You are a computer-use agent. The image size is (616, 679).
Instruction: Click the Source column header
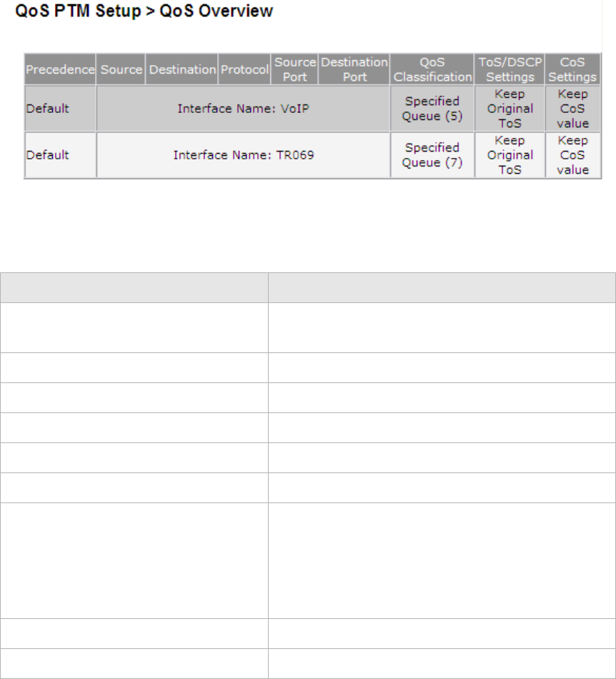point(121,69)
